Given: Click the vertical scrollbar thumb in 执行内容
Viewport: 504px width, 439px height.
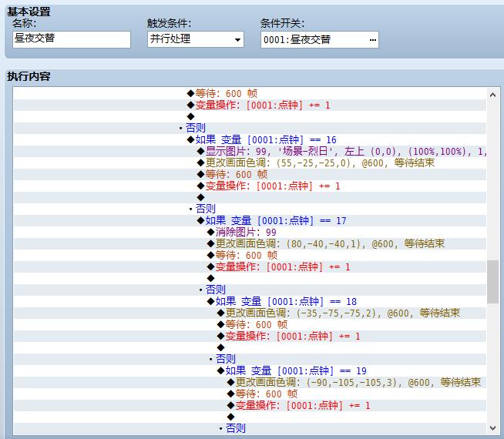Looking at the screenshot, I should click(x=492, y=282).
